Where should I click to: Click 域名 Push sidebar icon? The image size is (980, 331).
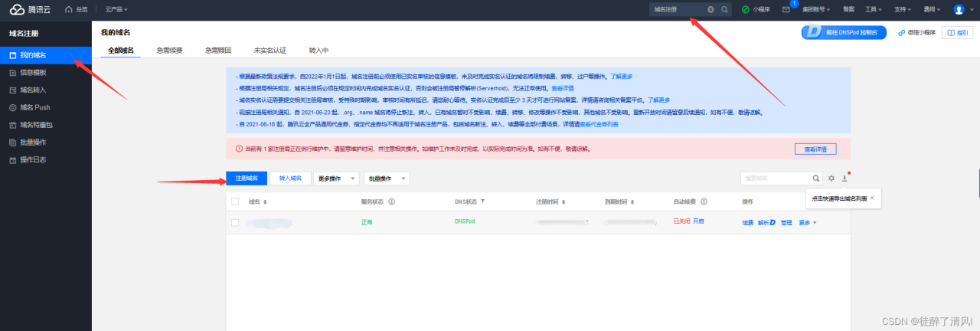(12, 107)
